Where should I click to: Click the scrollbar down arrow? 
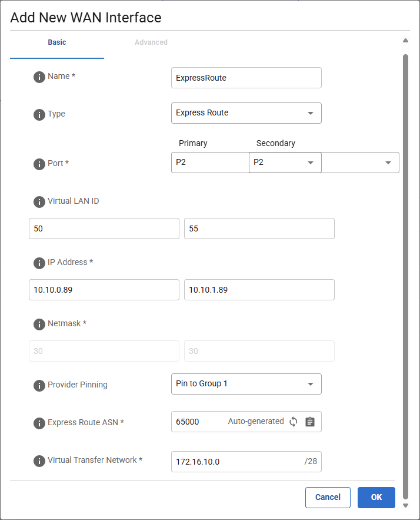(x=405, y=506)
